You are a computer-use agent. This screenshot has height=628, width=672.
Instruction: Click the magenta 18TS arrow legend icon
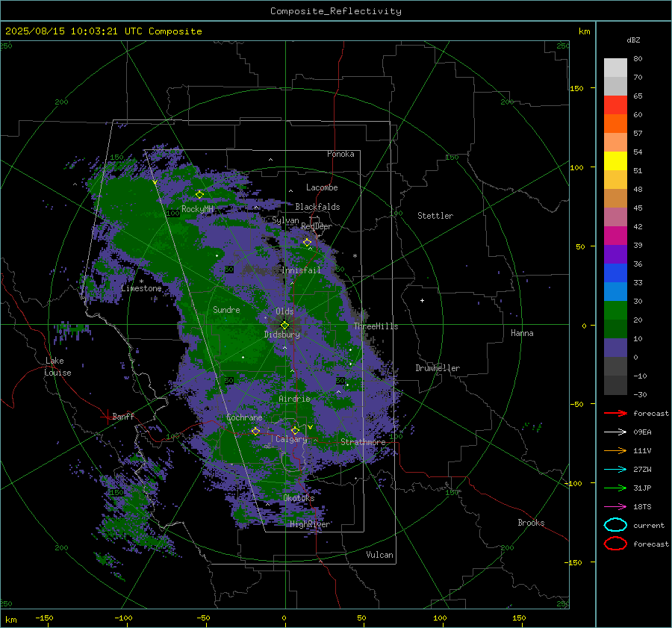coord(615,506)
